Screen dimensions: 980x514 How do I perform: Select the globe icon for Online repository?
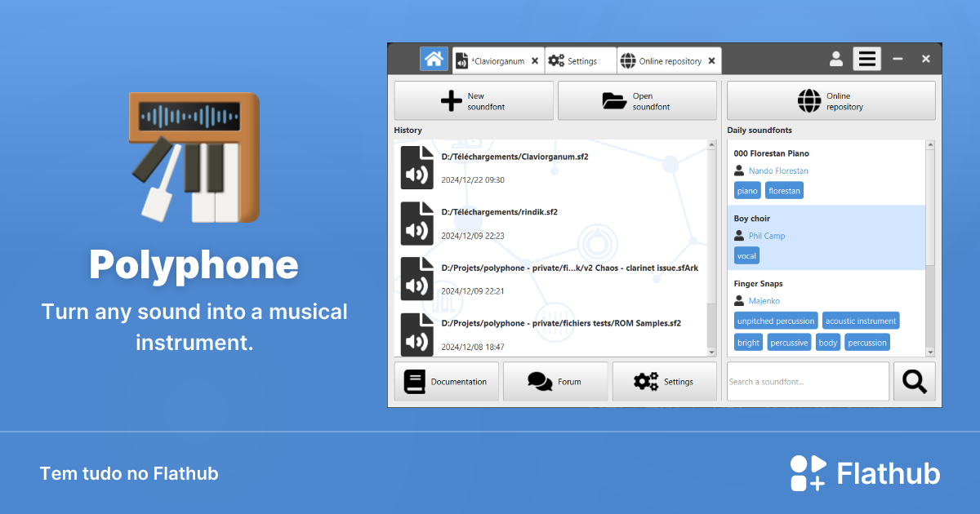pyautogui.click(x=808, y=100)
